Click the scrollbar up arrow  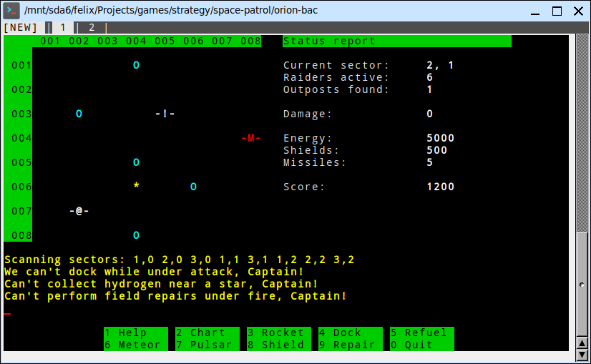pyautogui.click(x=582, y=343)
